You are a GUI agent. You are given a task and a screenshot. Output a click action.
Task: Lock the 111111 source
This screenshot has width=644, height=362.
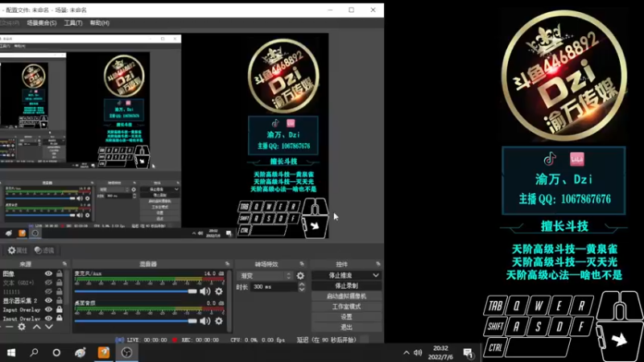tap(60, 291)
